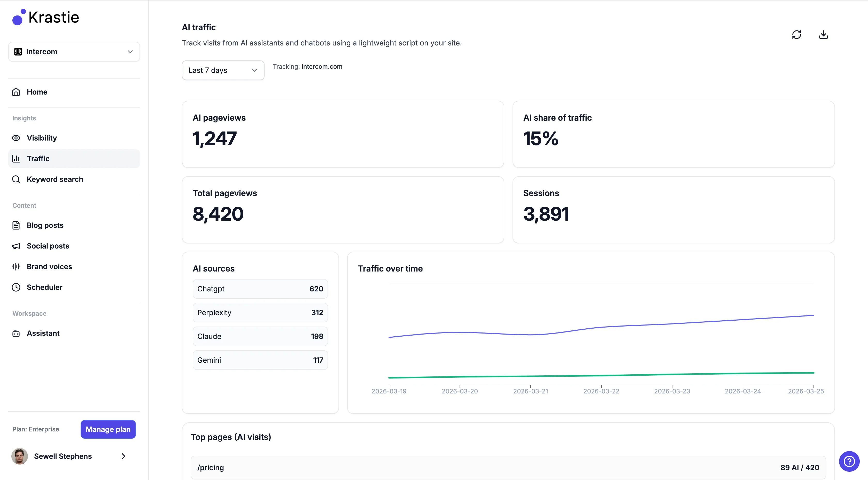Image resolution: width=868 pixels, height=480 pixels.
Task: Click the 89 AI / 420 value
Action: [x=800, y=468]
